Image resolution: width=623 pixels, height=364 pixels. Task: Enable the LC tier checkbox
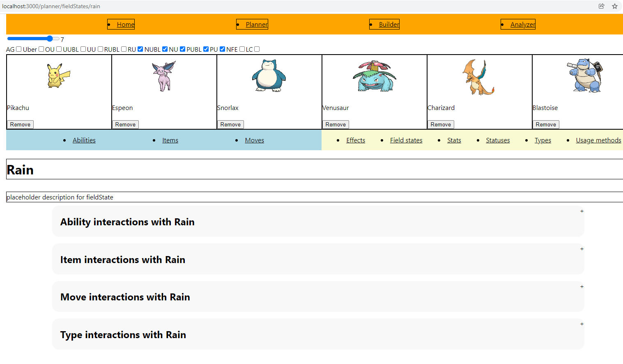click(x=257, y=49)
